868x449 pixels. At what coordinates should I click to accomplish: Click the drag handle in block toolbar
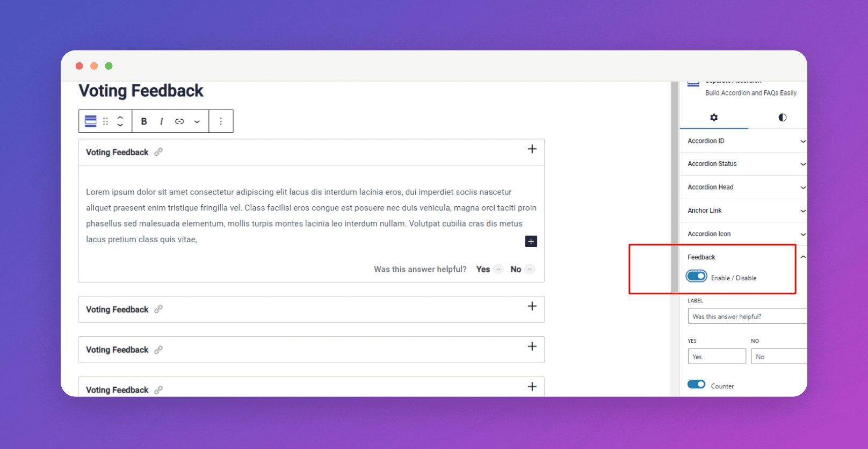pos(105,121)
